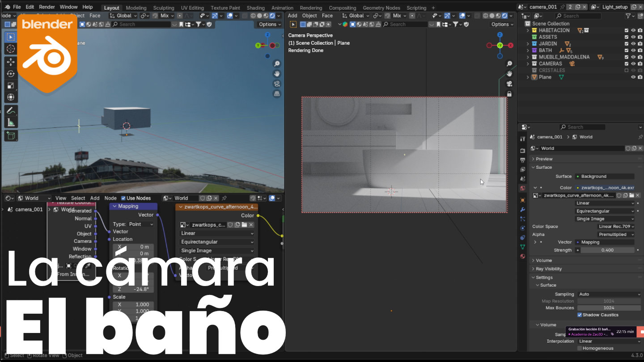Select the Measure tool
Viewport: 644px width, 362px height.
click(x=11, y=122)
